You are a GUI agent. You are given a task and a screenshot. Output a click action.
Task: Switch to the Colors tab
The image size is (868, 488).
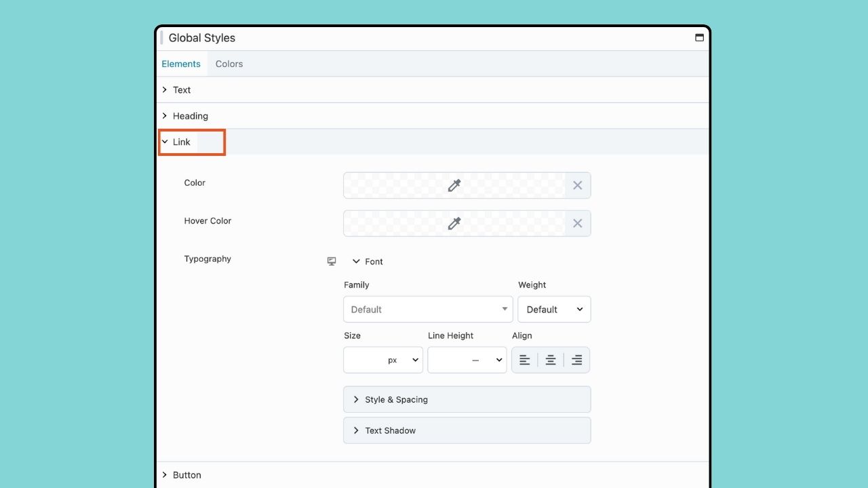[229, 64]
